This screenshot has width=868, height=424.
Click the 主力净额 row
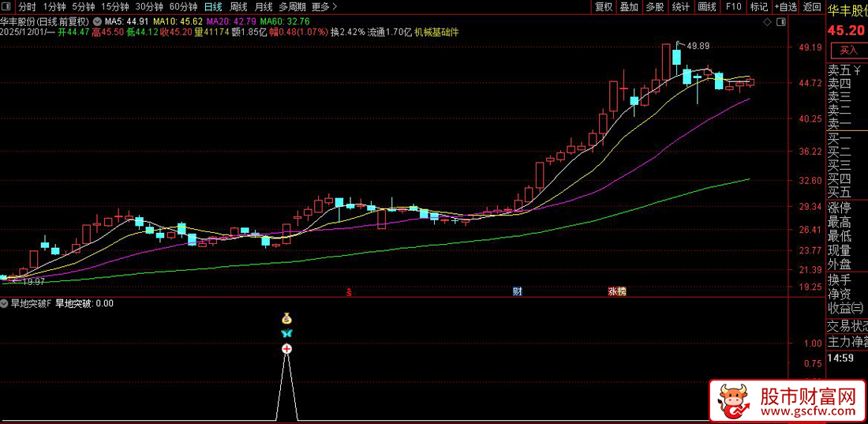point(847,341)
